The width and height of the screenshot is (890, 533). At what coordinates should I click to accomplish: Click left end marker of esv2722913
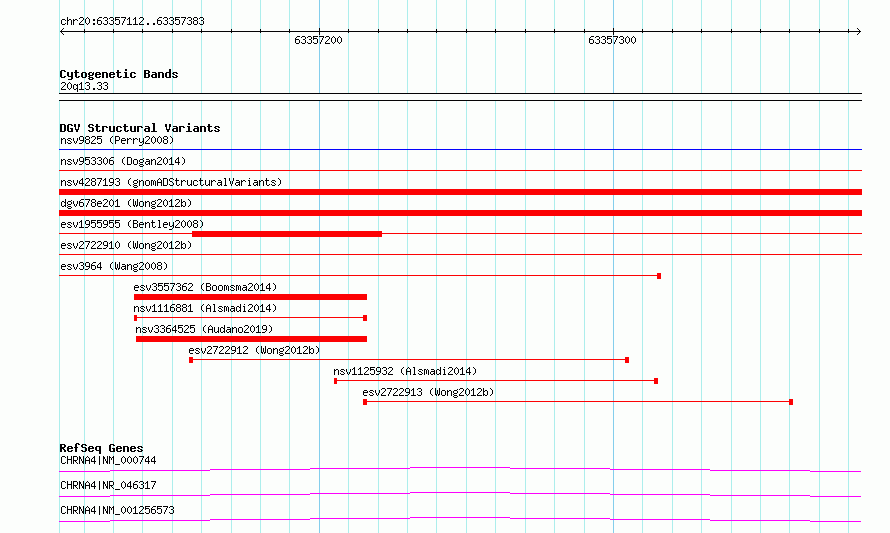pos(365,402)
